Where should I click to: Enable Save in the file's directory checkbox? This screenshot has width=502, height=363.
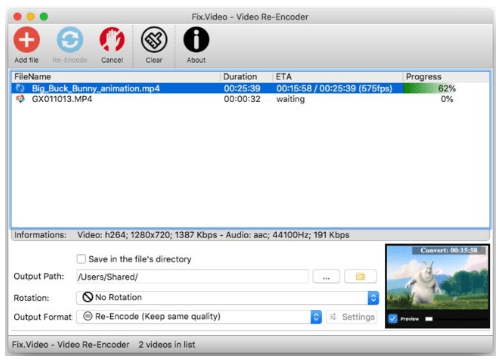pos(81,259)
